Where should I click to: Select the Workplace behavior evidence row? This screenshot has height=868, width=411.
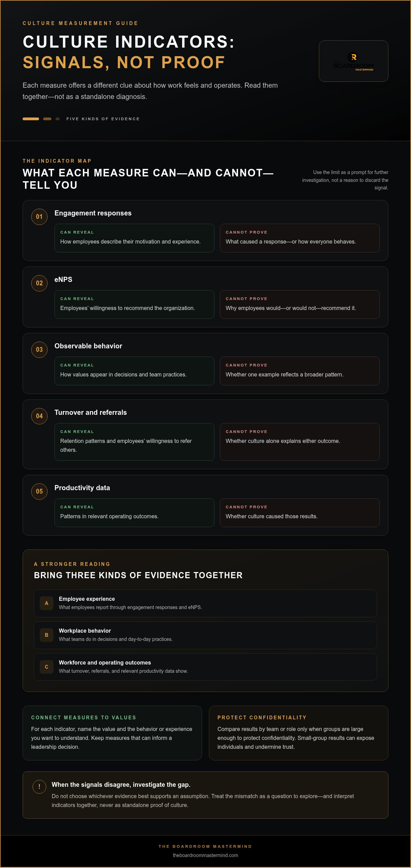click(x=206, y=635)
